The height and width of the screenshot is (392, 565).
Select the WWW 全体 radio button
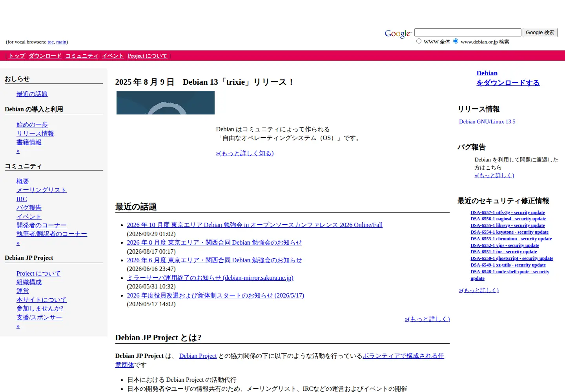tap(419, 41)
